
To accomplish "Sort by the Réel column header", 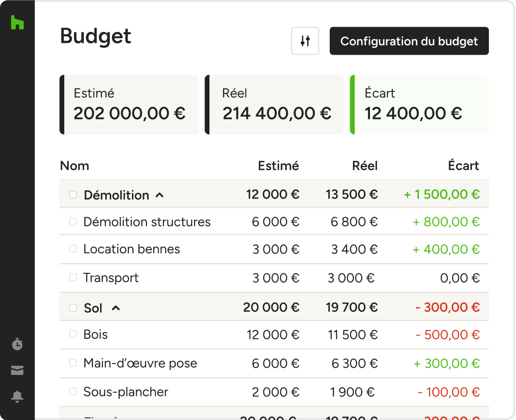I will point(365,166).
